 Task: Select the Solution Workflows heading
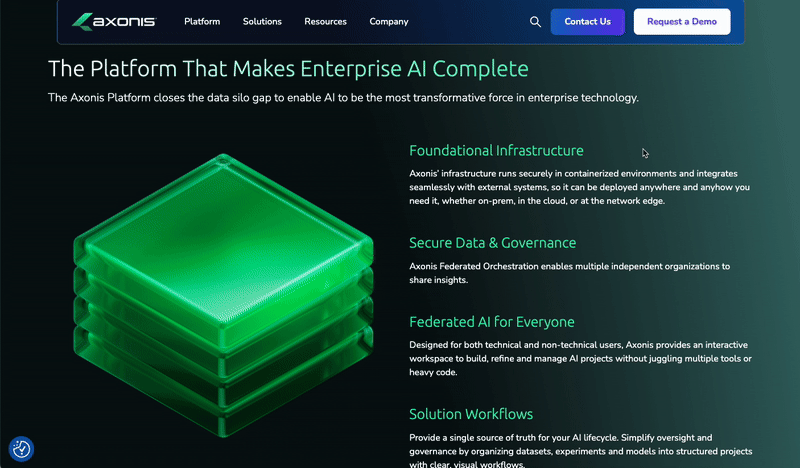click(471, 414)
